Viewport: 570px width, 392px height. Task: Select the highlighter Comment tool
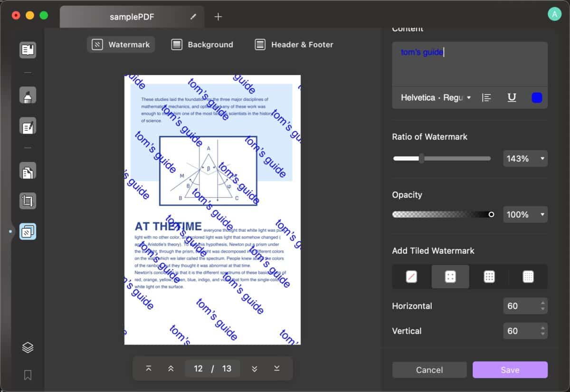click(x=28, y=95)
